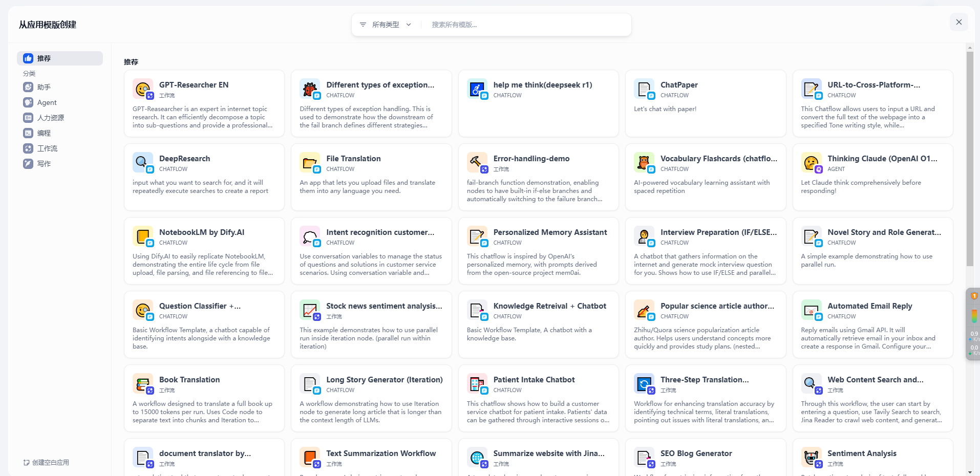Screen dimensions: 980x476
Task: Click the Popular science article author icon
Action: click(644, 310)
